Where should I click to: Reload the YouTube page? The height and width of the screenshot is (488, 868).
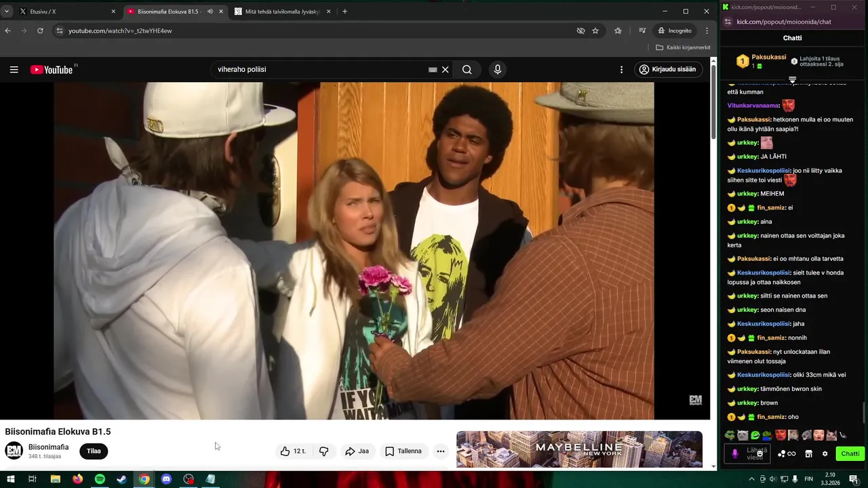click(x=40, y=30)
